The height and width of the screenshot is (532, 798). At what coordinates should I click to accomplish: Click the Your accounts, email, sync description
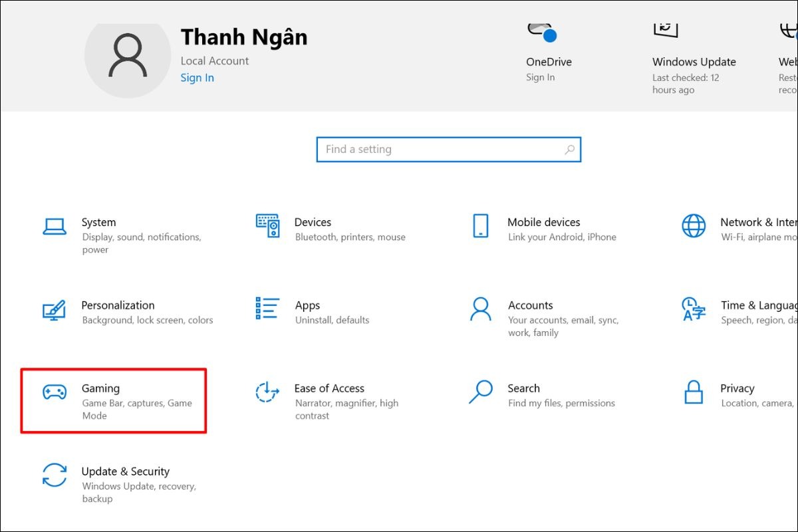(563, 327)
